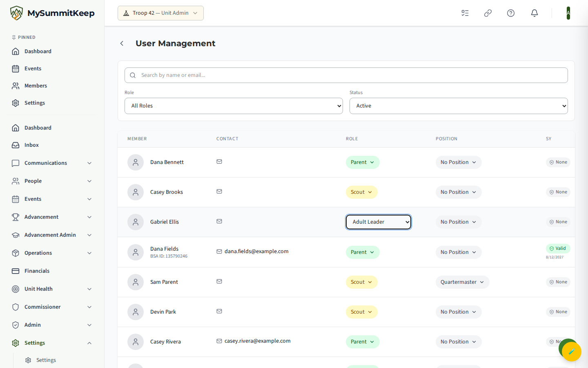The width and height of the screenshot is (588, 368).
Task: Open pinned Members in sidebar
Action: 52,85
